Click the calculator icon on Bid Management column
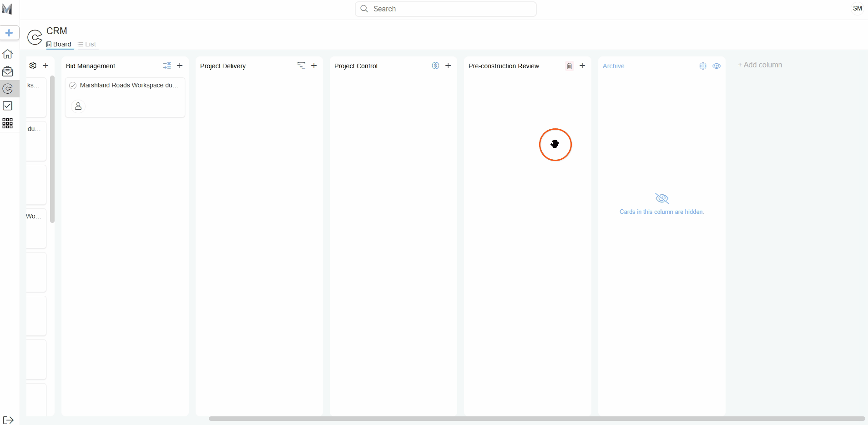Viewport: 868px width, 425px height. 167,66
